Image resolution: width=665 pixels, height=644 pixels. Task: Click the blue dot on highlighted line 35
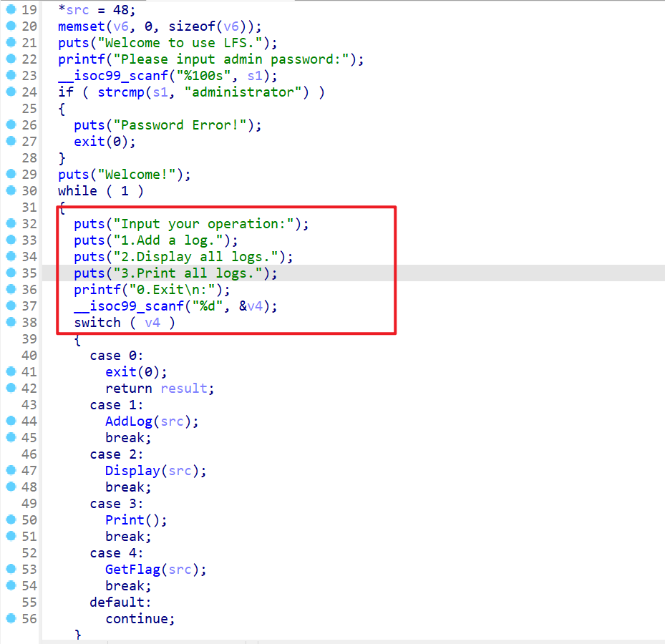tap(10, 273)
